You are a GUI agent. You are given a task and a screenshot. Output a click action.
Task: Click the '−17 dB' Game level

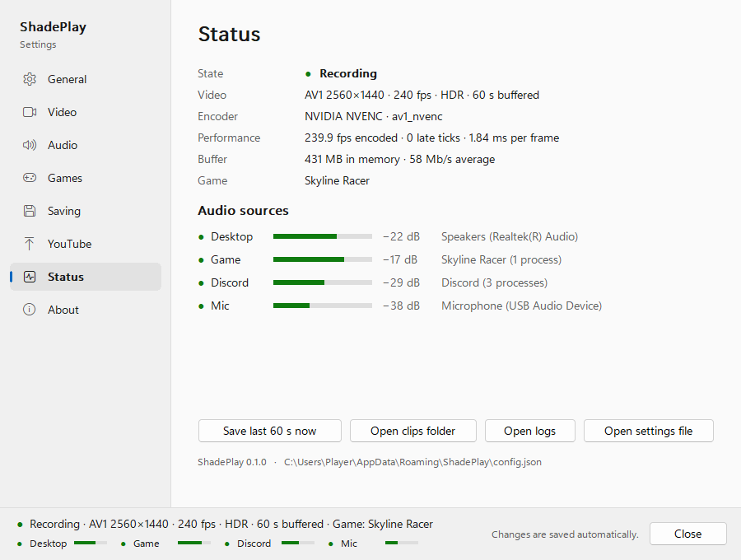tap(400, 260)
